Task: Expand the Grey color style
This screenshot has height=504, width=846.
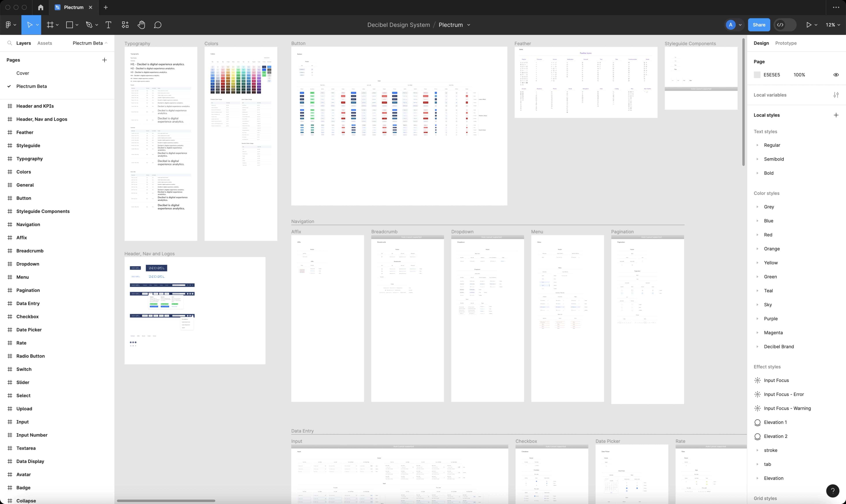Action: click(758, 206)
